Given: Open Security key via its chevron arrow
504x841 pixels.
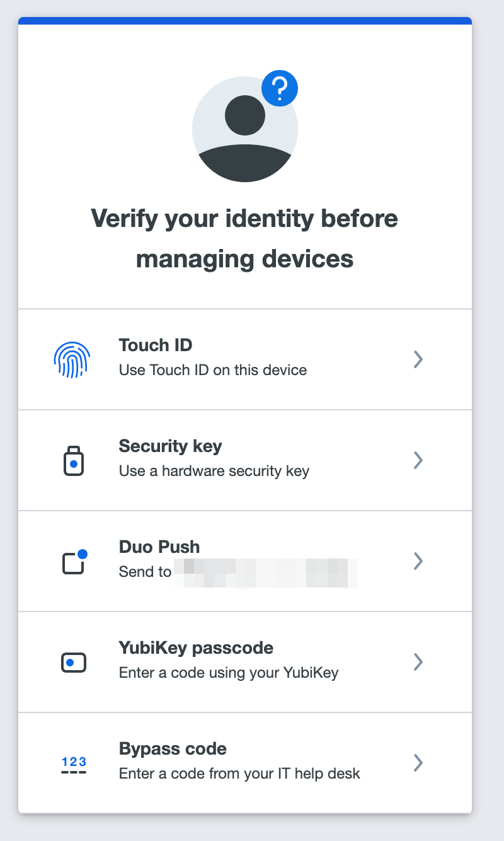Looking at the screenshot, I should (418, 460).
